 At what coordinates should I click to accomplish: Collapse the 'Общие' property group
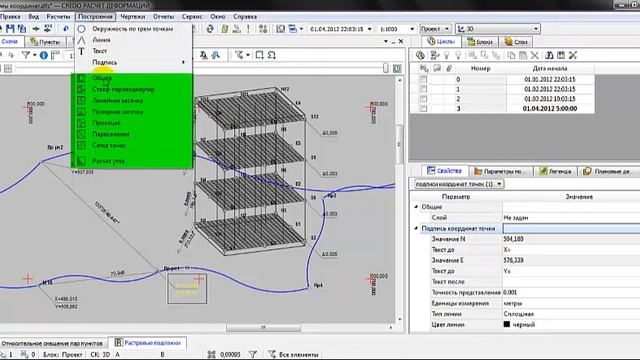[416, 207]
